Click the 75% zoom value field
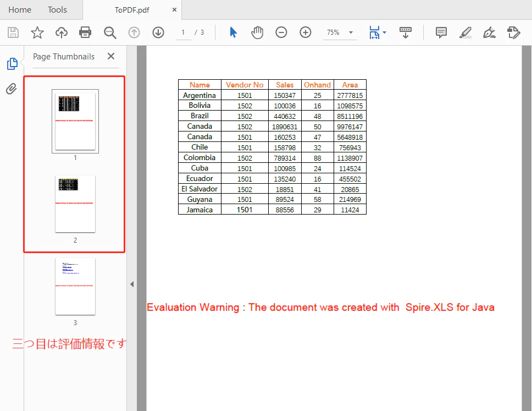532x411 pixels. tap(333, 32)
